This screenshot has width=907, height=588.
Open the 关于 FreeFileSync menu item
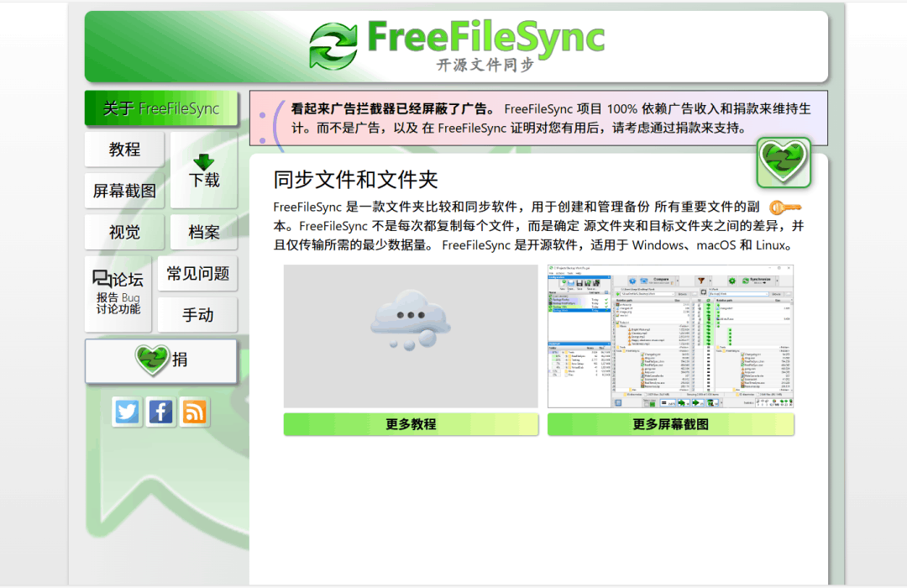pos(160,108)
